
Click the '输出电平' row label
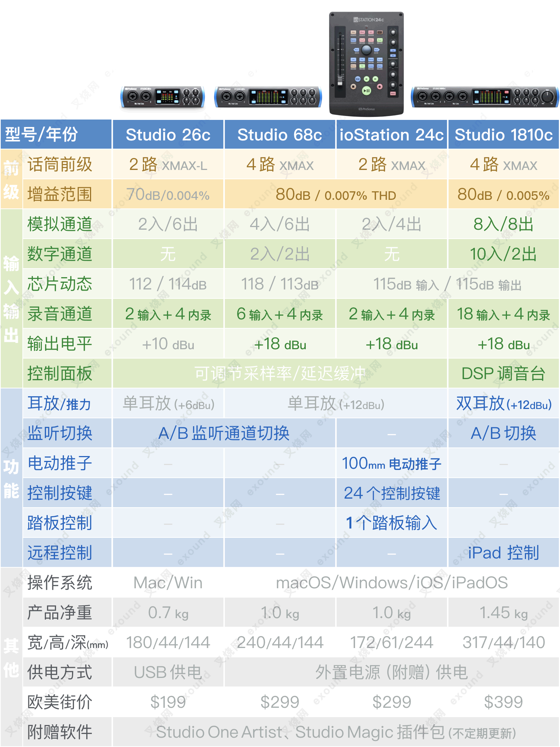click(67, 344)
